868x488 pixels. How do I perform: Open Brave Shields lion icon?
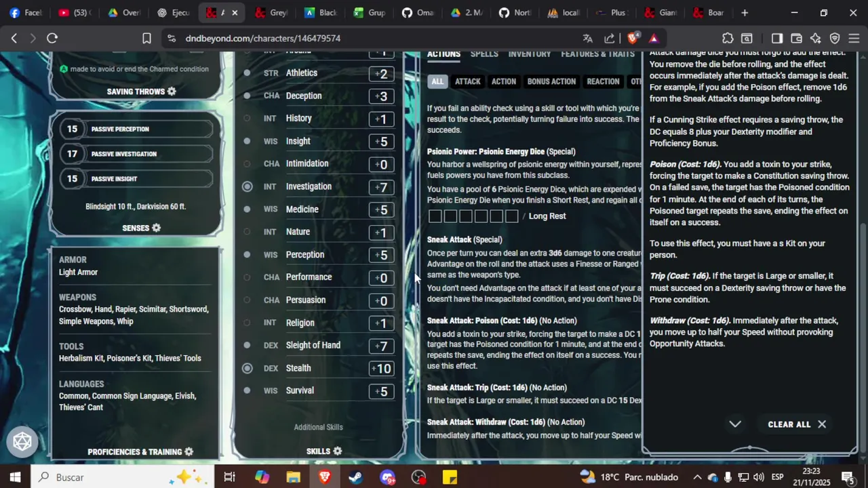point(632,39)
